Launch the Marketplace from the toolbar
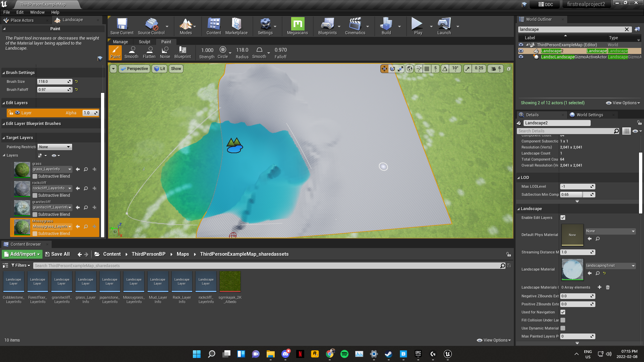 (x=236, y=26)
